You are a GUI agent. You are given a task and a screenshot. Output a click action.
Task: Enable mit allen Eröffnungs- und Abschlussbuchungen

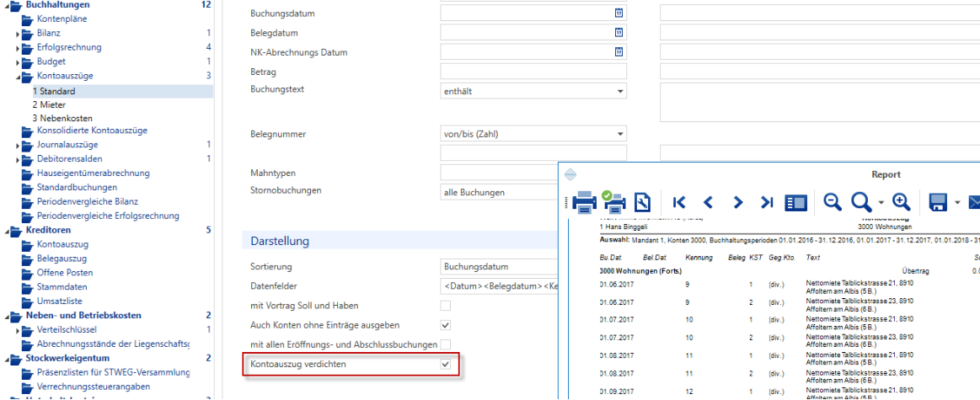point(446,344)
